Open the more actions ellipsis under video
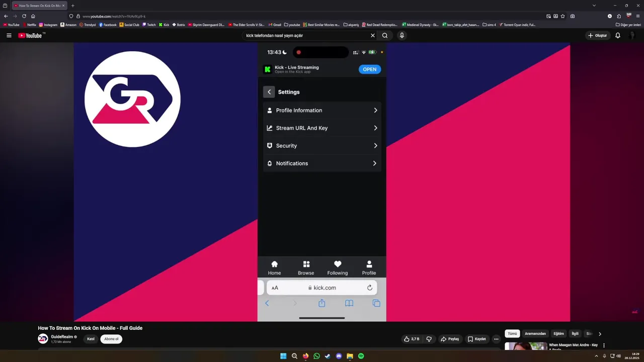Viewport: 644px width, 362px height. pyautogui.click(x=496, y=339)
